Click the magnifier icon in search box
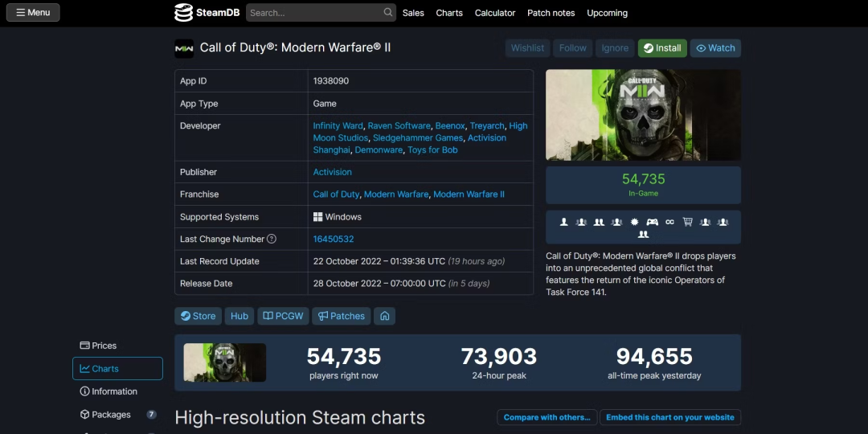Viewport: 868px width, 434px height. click(x=388, y=12)
